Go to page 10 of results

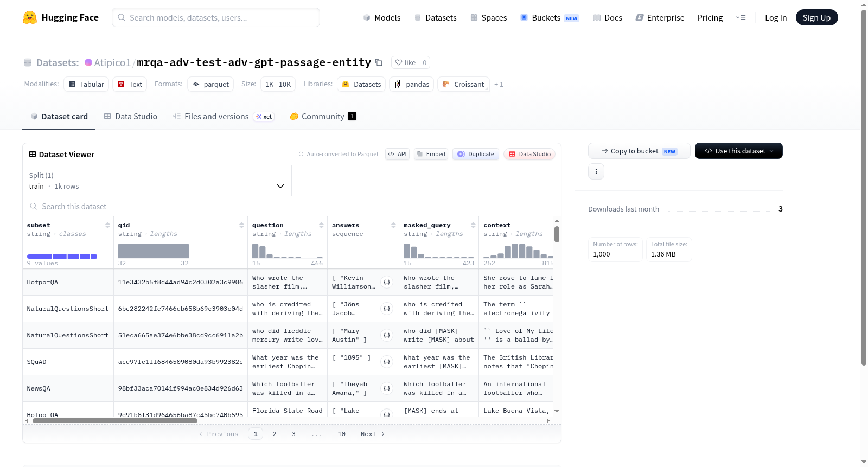pos(342,434)
